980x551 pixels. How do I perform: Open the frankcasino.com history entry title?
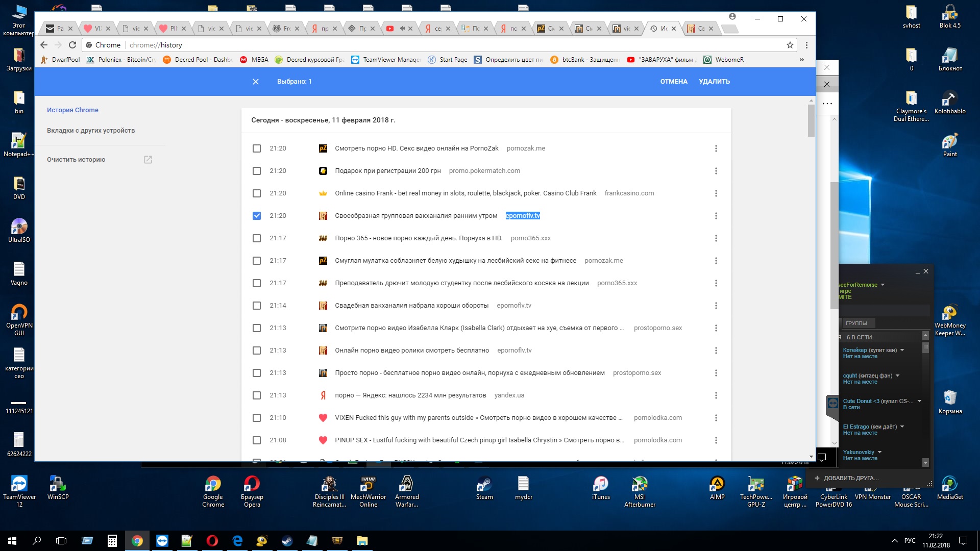pos(465,193)
